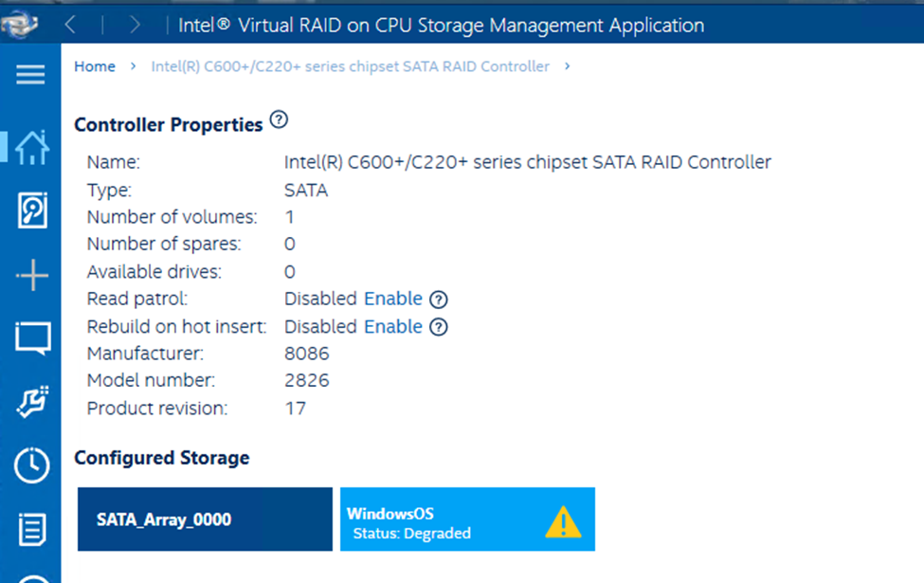Expand the chevron after the controller breadcrumb

tap(567, 66)
